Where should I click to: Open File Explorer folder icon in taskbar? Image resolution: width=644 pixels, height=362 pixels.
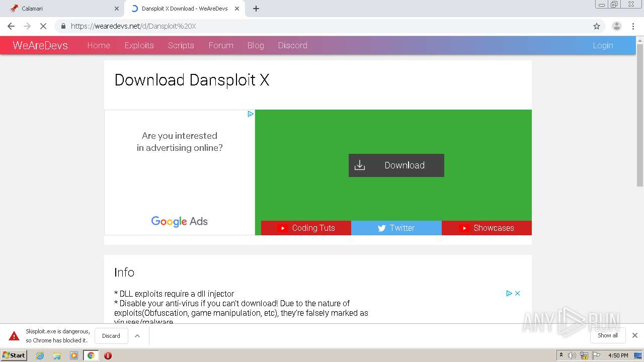click(x=57, y=355)
